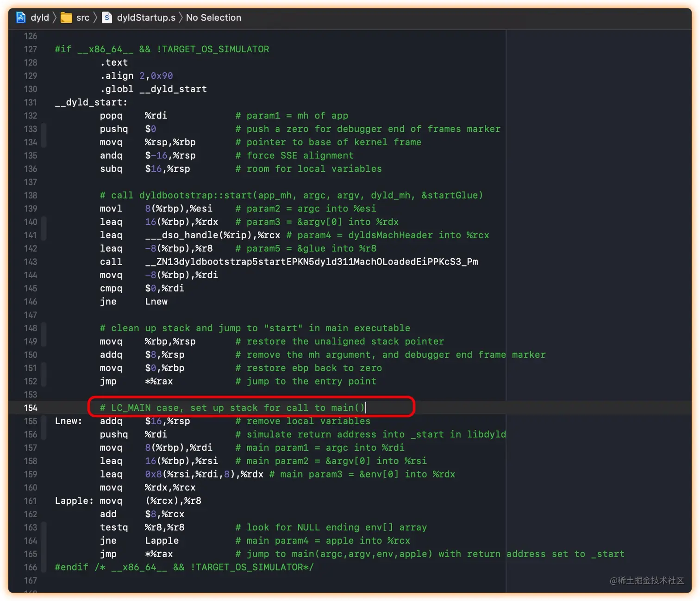
Task: Click the src folder icon in jump bar
Action: [x=67, y=18]
